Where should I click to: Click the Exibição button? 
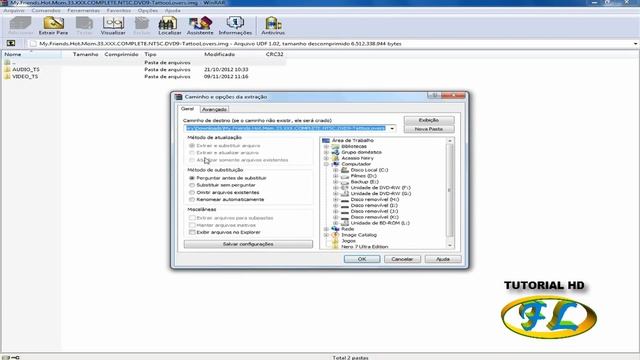pos(429,120)
